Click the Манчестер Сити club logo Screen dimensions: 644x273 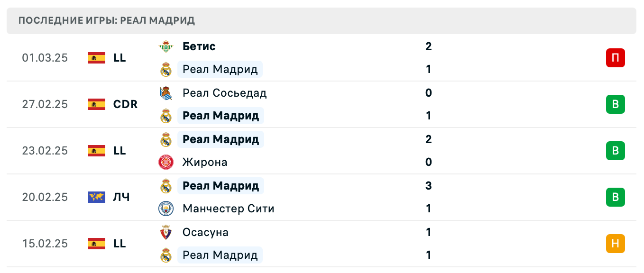166,209
